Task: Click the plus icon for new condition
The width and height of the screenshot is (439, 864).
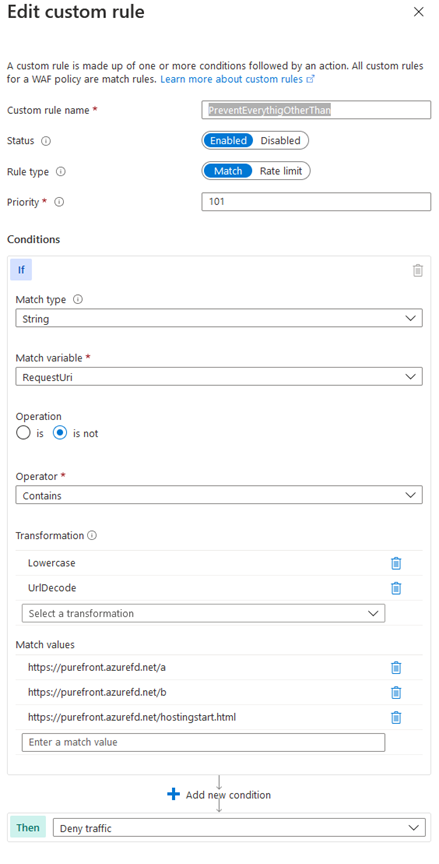Action: pyautogui.click(x=174, y=795)
